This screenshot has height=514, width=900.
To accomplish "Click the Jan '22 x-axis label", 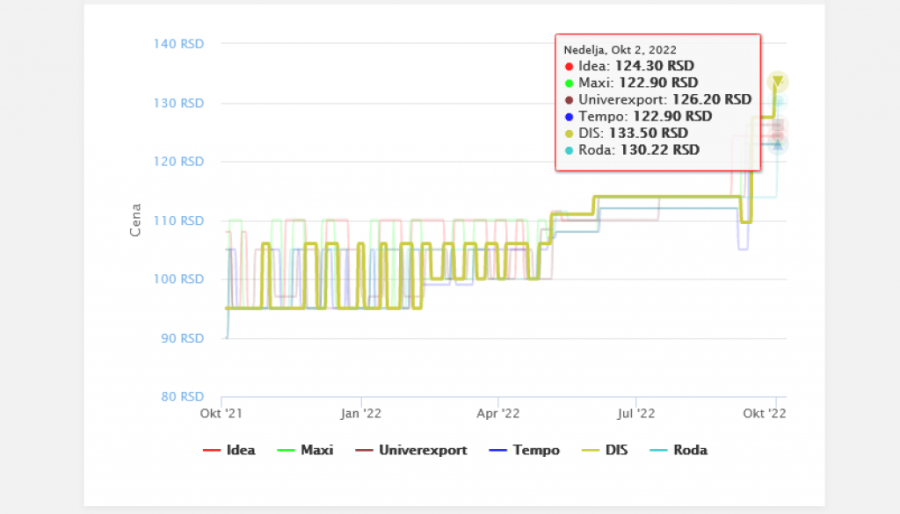I will [360, 412].
